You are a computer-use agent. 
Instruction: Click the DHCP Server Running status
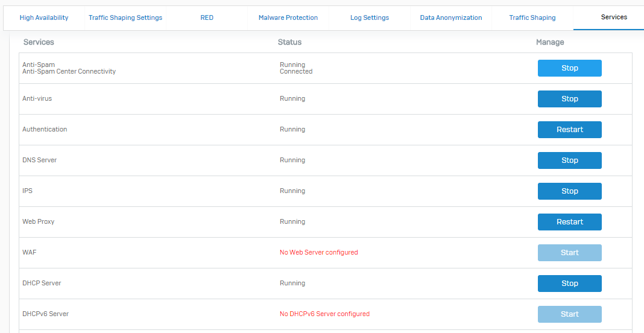coord(292,283)
